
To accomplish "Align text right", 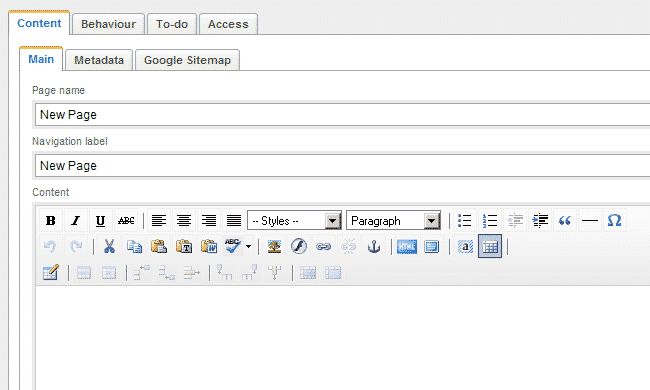I will [209, 220].
